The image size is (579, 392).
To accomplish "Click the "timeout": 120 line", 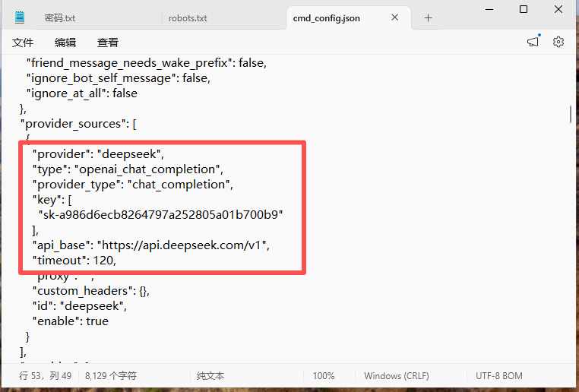I will [x=74, y=261].
